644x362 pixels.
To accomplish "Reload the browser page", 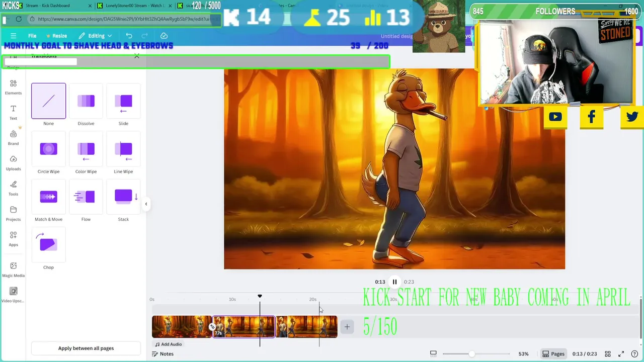I will pyautogui.click(x=19, y=19).
